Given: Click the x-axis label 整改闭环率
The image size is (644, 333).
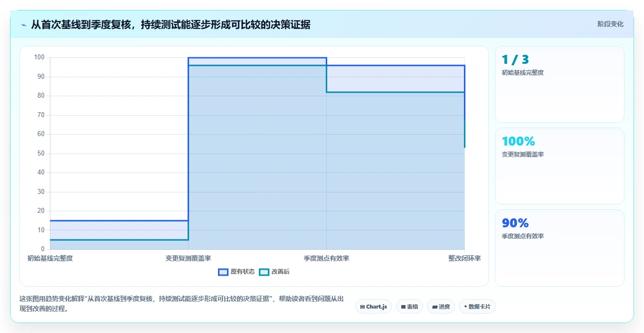Looking at the screenshot, I should (464, 258).
